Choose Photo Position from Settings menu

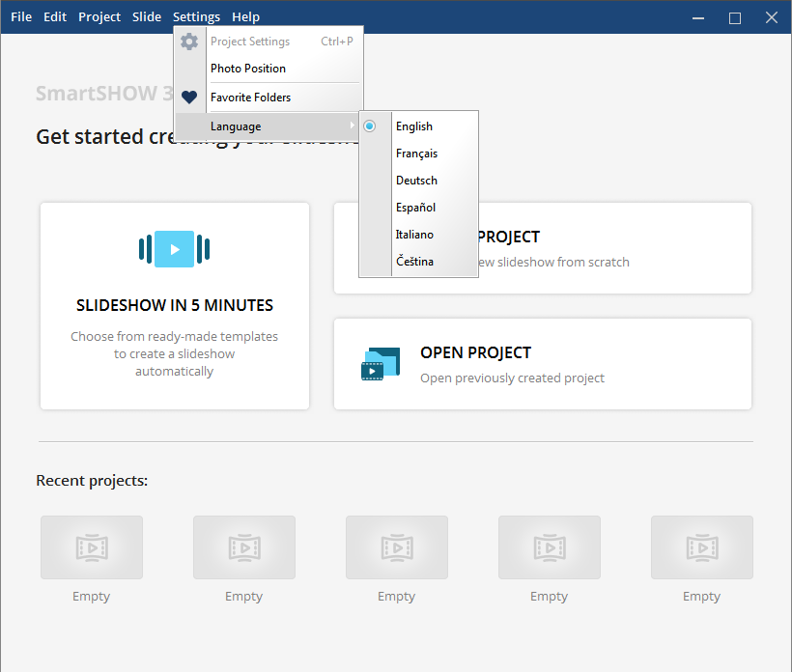tap(269, 69)
